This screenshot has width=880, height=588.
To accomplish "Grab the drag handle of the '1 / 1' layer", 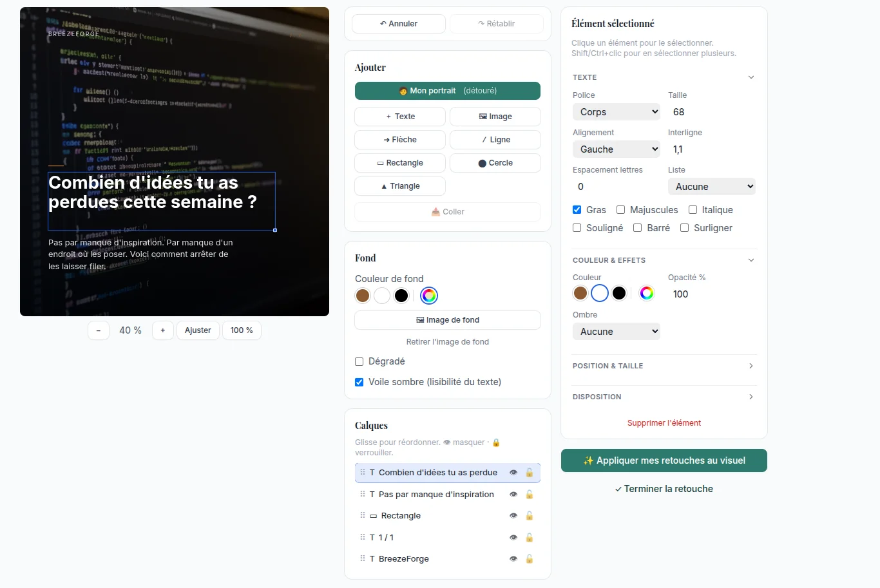I will click(x=363, y=537).
